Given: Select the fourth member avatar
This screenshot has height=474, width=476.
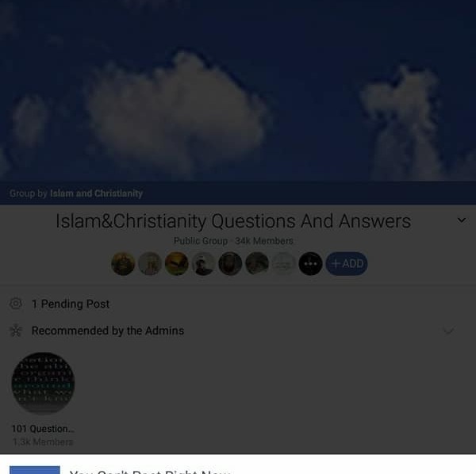Looking at the screenshot, I should pos(203,263).
